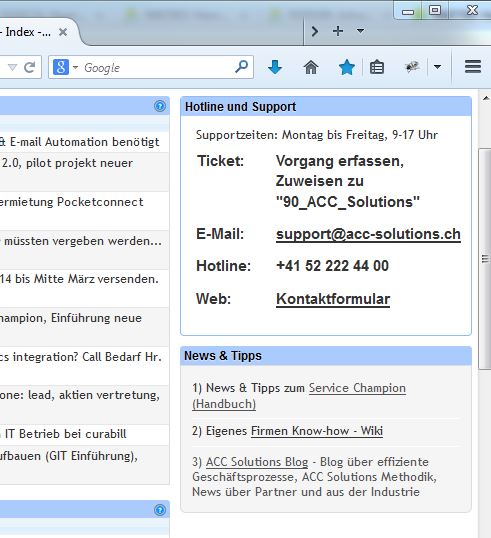The height and width of the screenshot is (538, 491).
Task: Click scrollbar up arrow
Action: [x=486, y=98]
